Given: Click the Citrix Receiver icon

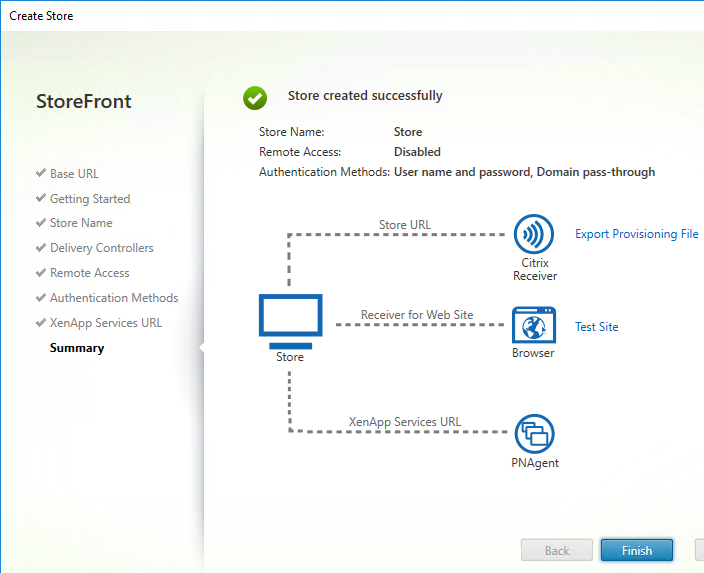Looking at the screenshot, I should pyautogui.click(x=533, y=235).
